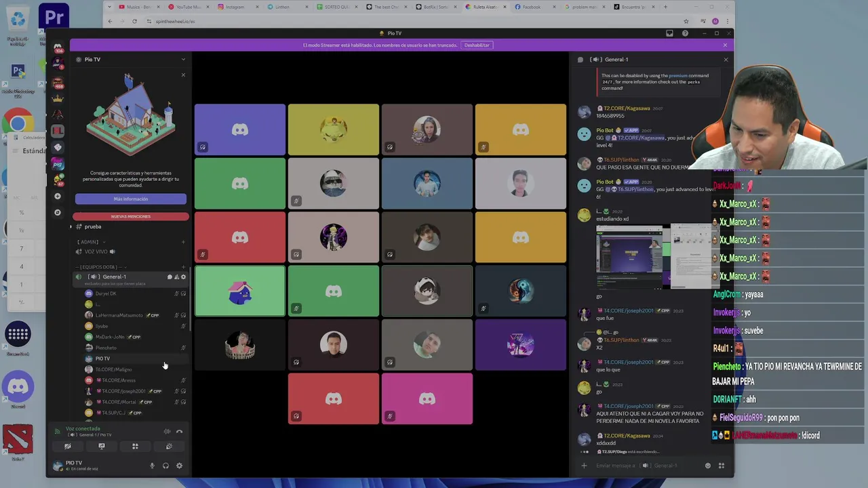This screenshot has height=488, width=868.
Task: Switch to Ruleta Aleatoria browser tab
Action: coord(486,7)
